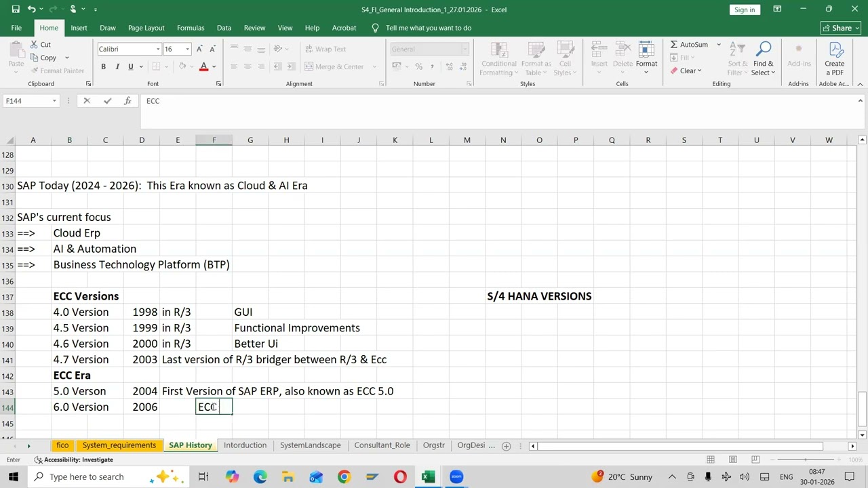Open Clipboard group dialog launcher

pyautogui.click(x=88, y=84)
